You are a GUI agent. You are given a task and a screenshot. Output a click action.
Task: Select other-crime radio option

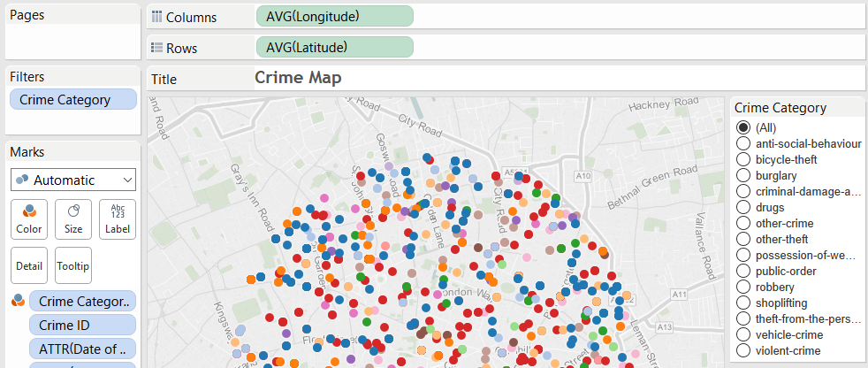742,223
